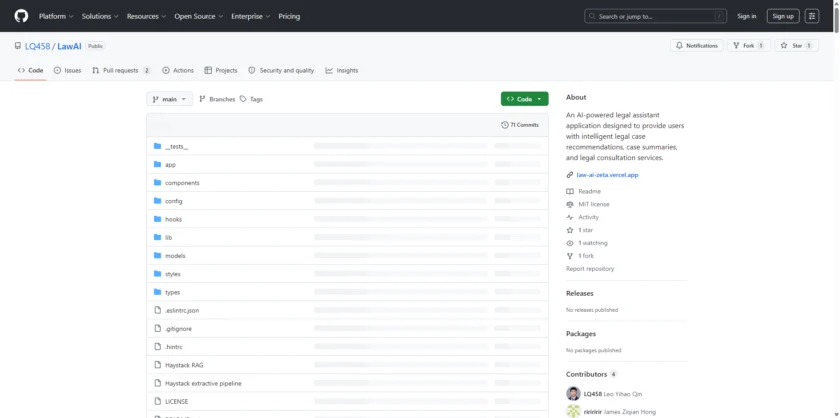Open the MIT license link
The image size is (840, 418).
pos(592,204)
